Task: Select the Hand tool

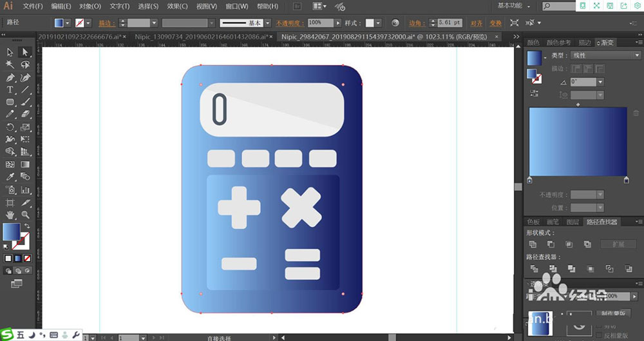Action: coord(10,215)
